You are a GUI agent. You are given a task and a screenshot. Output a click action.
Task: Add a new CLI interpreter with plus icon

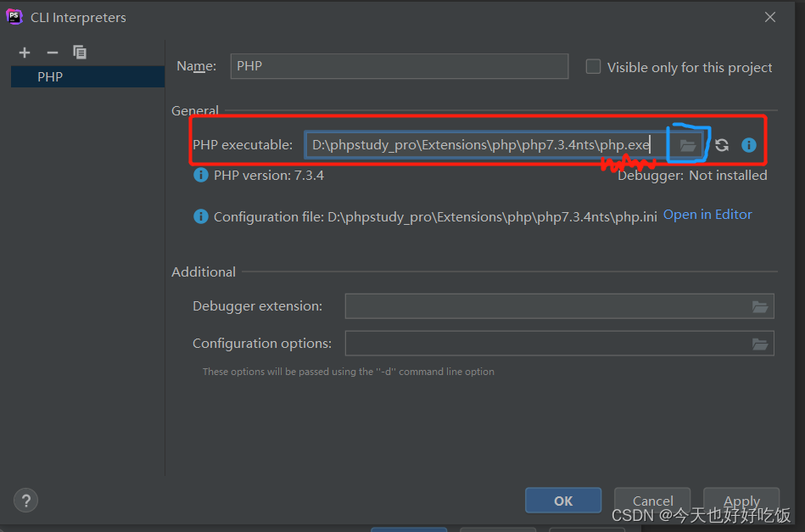point(24,53)
